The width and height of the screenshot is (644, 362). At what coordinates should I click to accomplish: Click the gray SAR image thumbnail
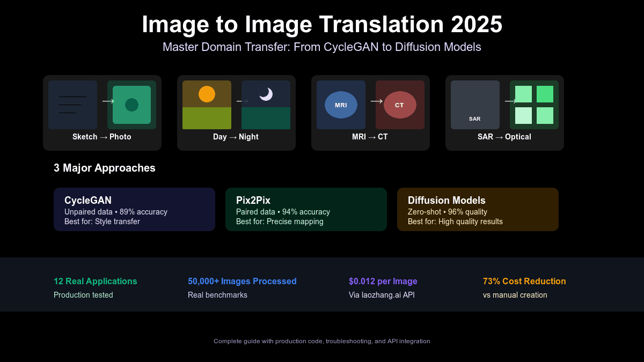[475, 105]
